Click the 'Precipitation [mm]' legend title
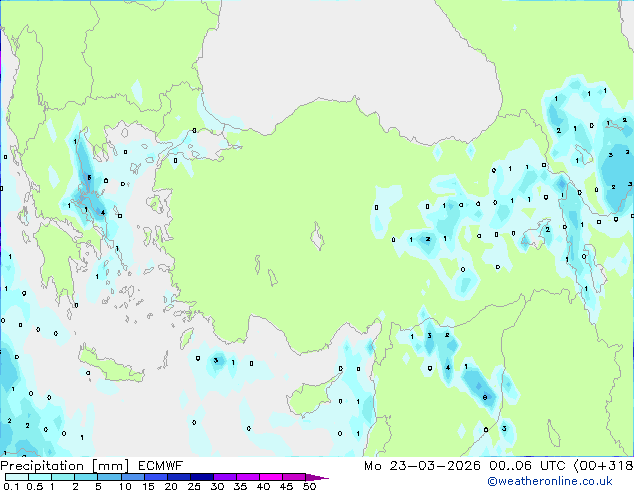 tap(65, 466)
